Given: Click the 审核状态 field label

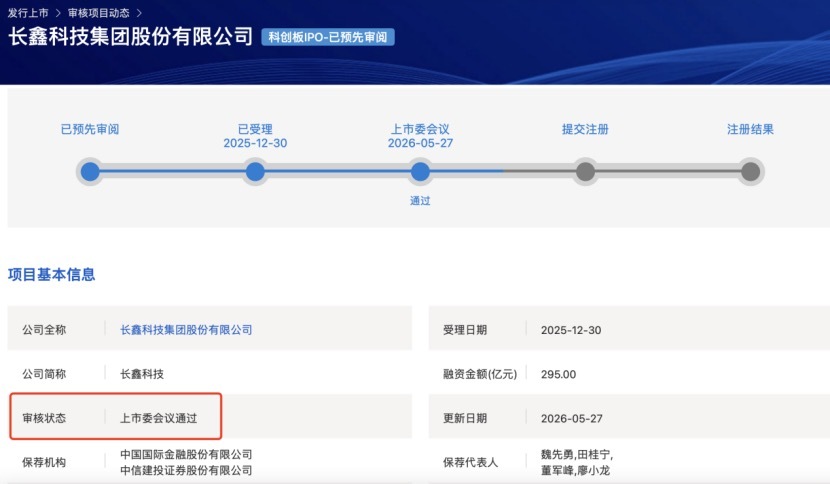Looking at the screenshot, I should (x=44, y=418).
